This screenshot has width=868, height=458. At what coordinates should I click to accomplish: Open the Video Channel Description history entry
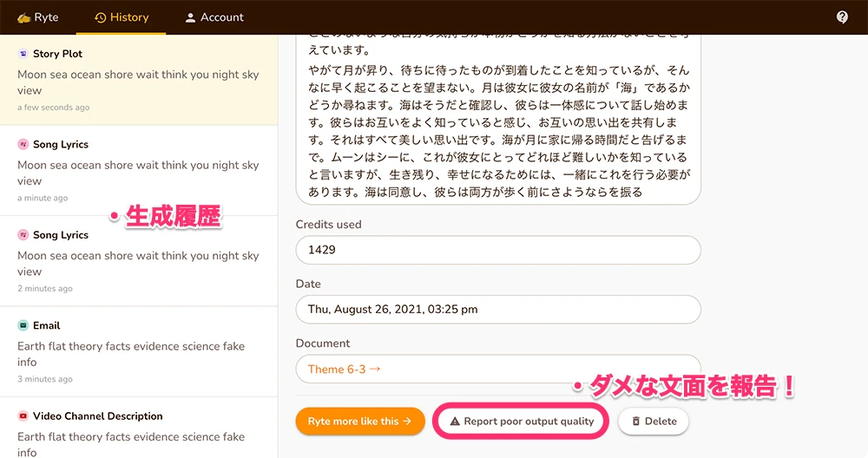(x=139, y=434)
